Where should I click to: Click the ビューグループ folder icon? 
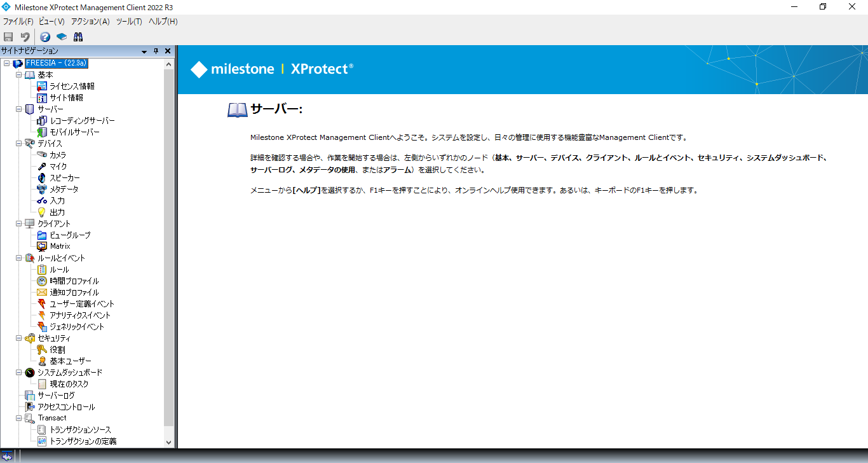[x=42, y=235]
